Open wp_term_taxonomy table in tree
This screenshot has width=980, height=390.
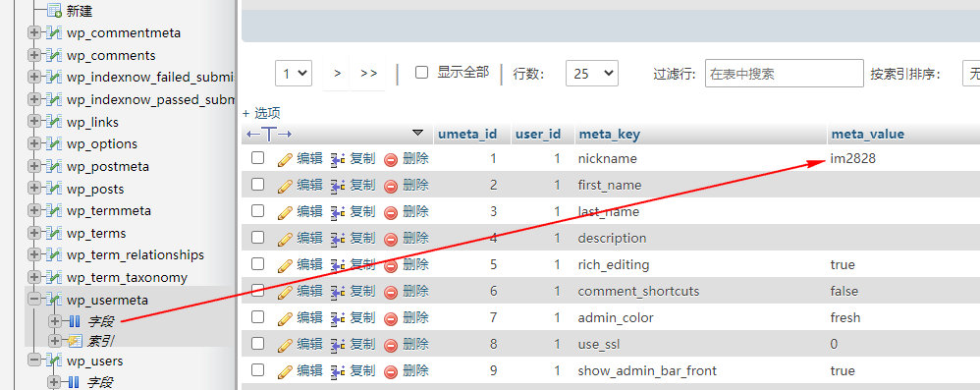pyautogui.click(x=127, y=277)
